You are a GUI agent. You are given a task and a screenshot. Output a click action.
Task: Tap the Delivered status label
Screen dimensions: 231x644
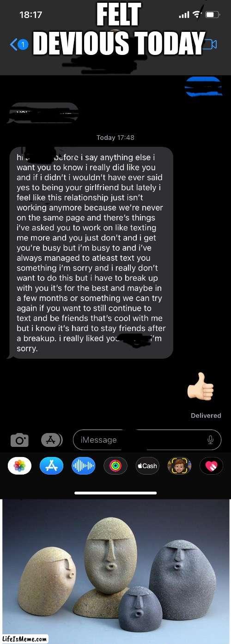pos(206,415)
